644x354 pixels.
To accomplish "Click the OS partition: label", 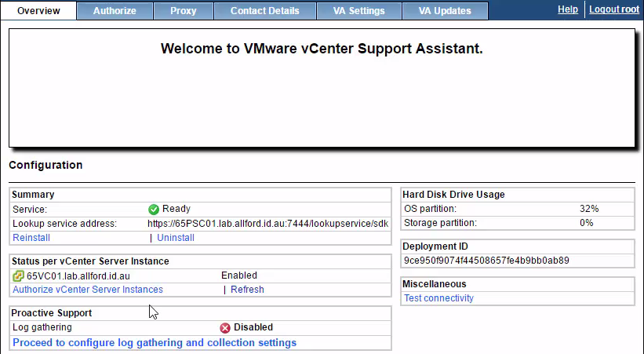I will click(x=430, y=209).
